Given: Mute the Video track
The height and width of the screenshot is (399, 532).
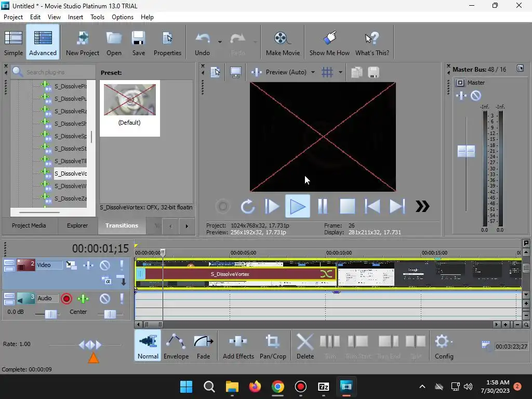Looking at the screenshot, I should (105, 265).
